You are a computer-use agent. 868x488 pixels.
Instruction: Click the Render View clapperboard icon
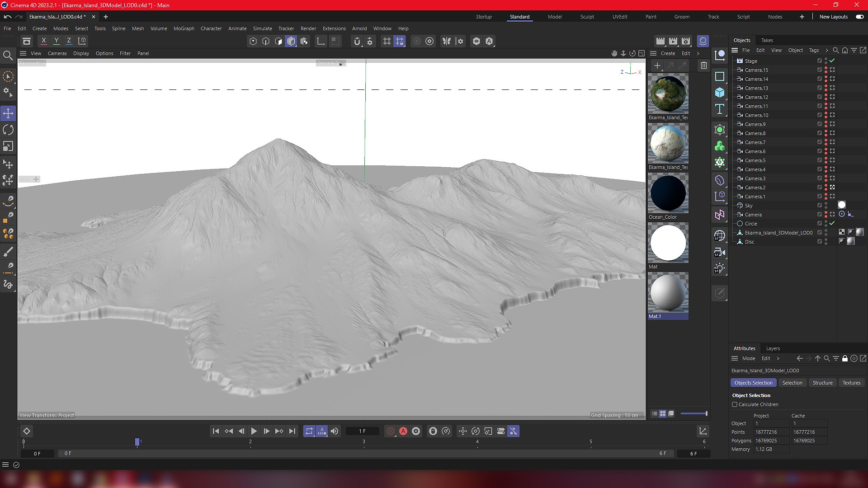[660, 41]
